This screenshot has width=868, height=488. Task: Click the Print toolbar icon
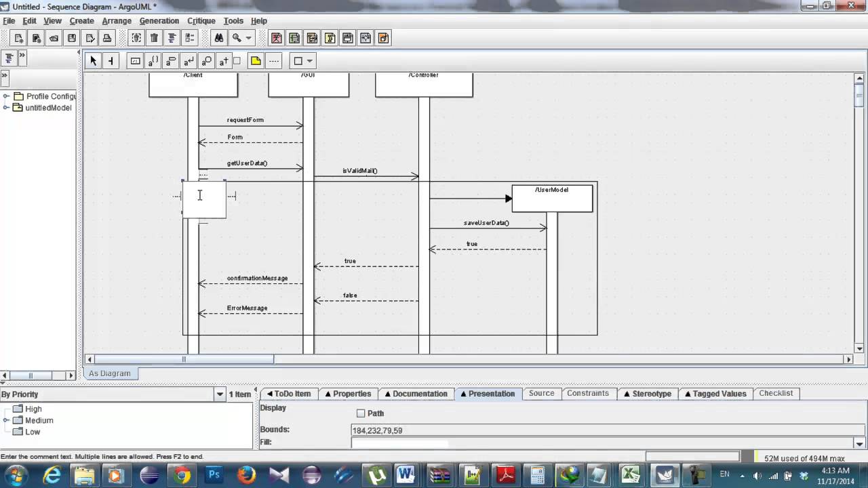click(x=108, y=38)
